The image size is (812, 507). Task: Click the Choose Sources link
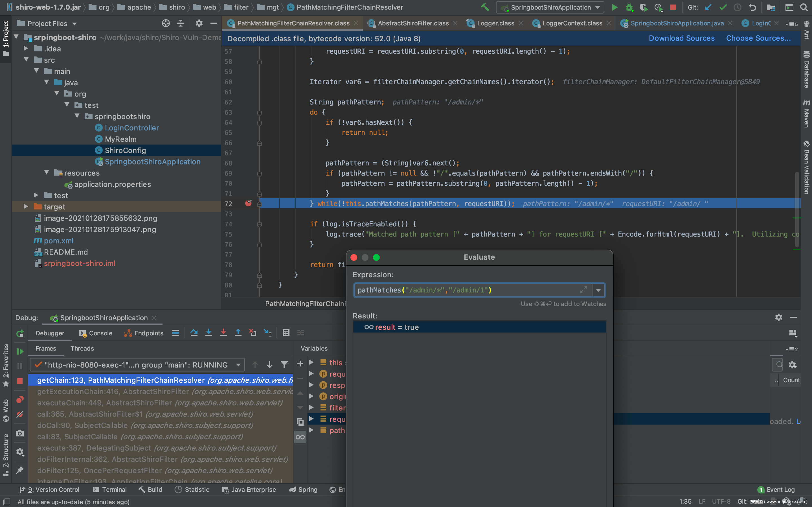coord(758,38)
